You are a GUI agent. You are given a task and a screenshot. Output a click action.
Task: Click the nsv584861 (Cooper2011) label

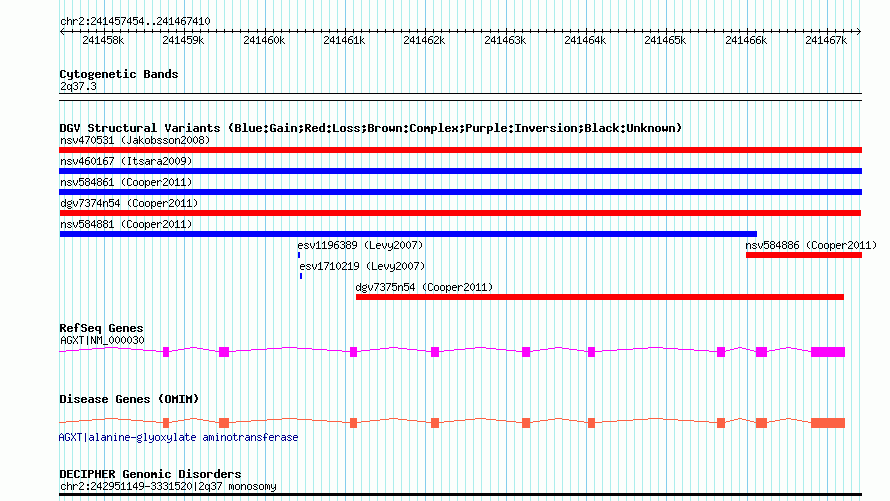(126, 182)
